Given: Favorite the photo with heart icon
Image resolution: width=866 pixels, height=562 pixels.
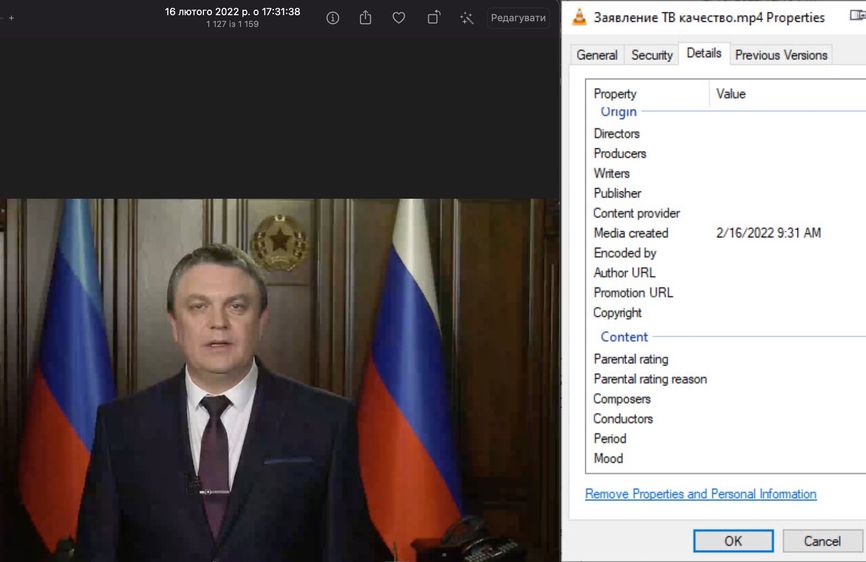Looking at the screenshot, I should click(399, 18).
